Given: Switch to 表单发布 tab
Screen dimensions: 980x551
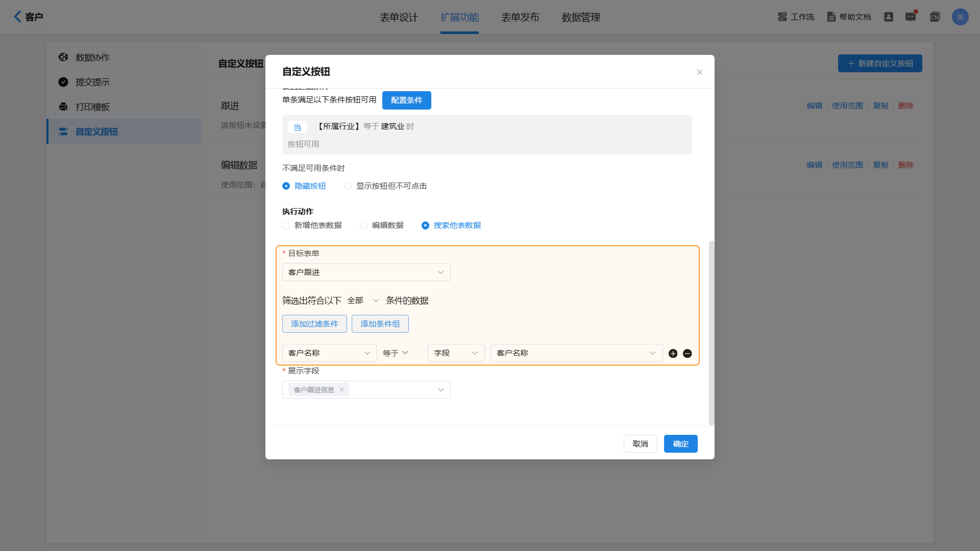Looking at the screenshot, I should click(520, 17).
